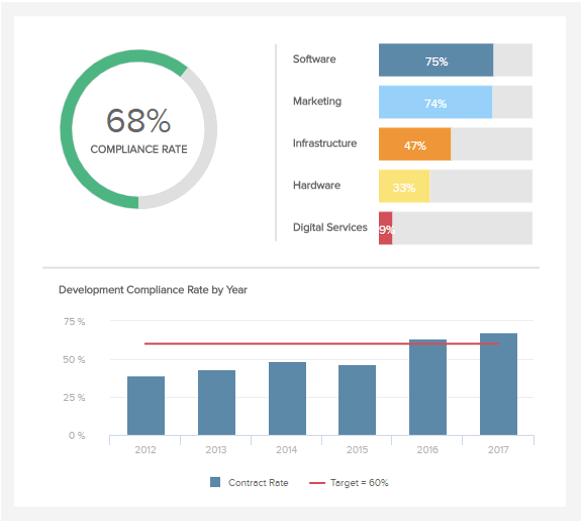This screenshot has height=522, width=582.
Task: Click the 2016 bar in yearly chart
Action: pos(428,387)
